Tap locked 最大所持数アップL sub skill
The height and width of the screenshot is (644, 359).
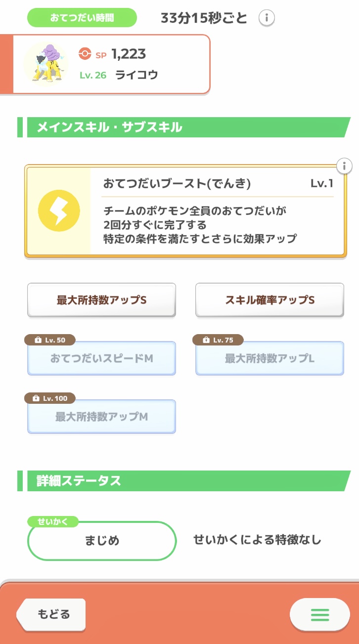[269, 358]
